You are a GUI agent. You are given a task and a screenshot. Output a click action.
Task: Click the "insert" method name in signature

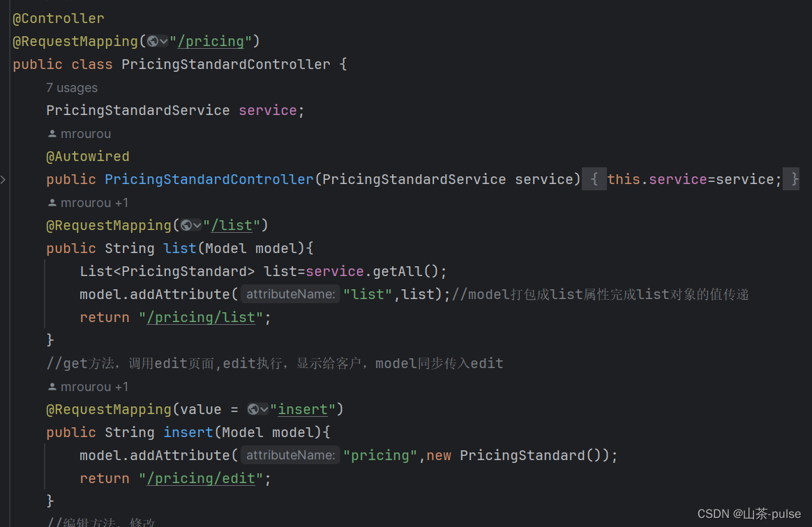[x=188, y=432]
